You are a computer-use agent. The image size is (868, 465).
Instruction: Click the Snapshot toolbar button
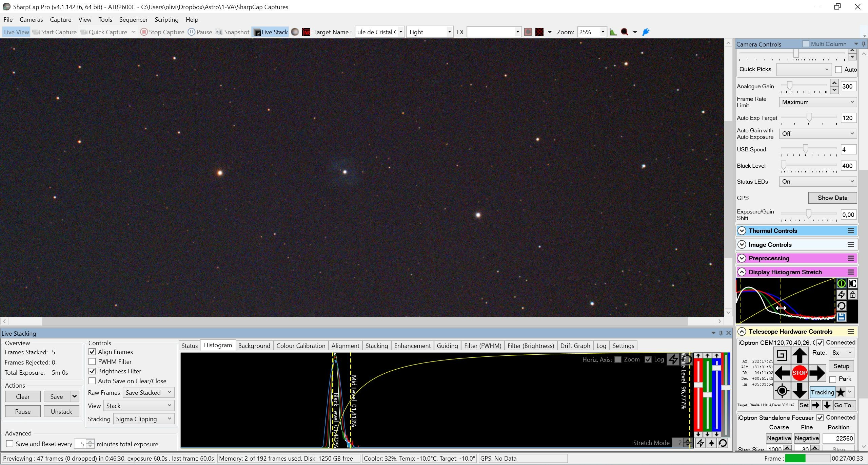233,32
